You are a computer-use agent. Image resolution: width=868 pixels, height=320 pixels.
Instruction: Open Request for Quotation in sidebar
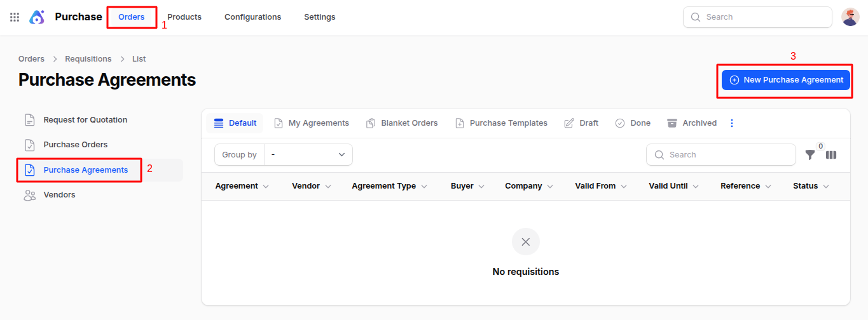(x=100, y=120)
